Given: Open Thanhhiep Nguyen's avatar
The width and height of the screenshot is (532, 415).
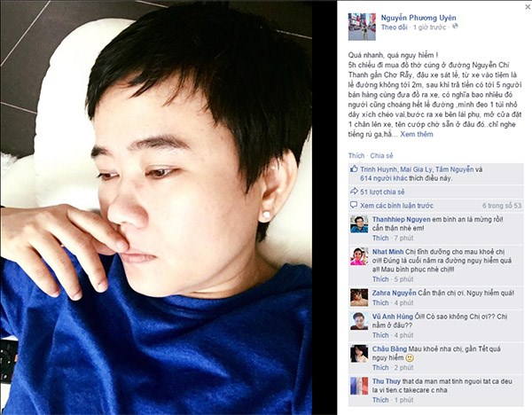Looking at the screenshot, I should [359, 224].
